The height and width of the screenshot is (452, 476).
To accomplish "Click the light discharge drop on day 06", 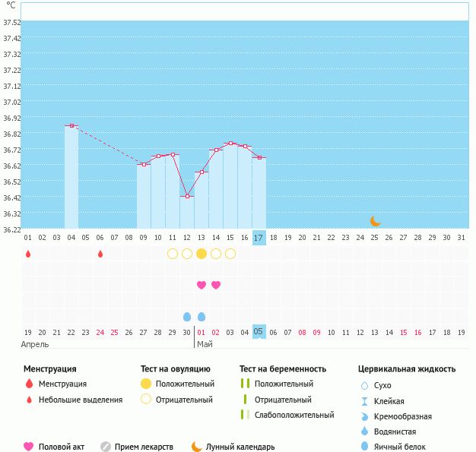I will (x=100, y=254).
